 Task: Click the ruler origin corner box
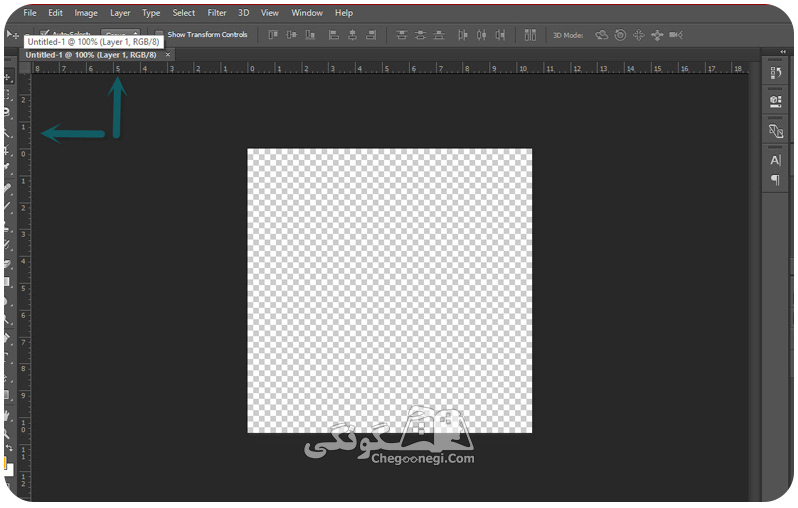tap(25, 68)
